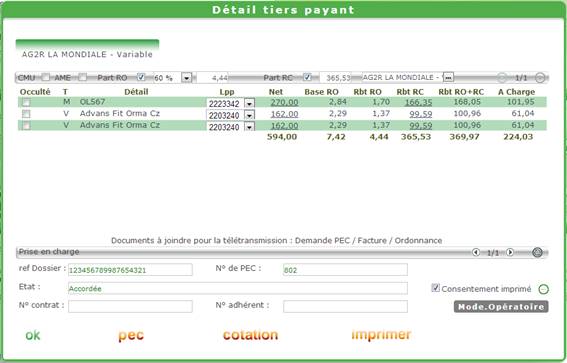Toggle the CMU checkbox
The width and height of the screenshot is (567, 363).
coord(45,77)
